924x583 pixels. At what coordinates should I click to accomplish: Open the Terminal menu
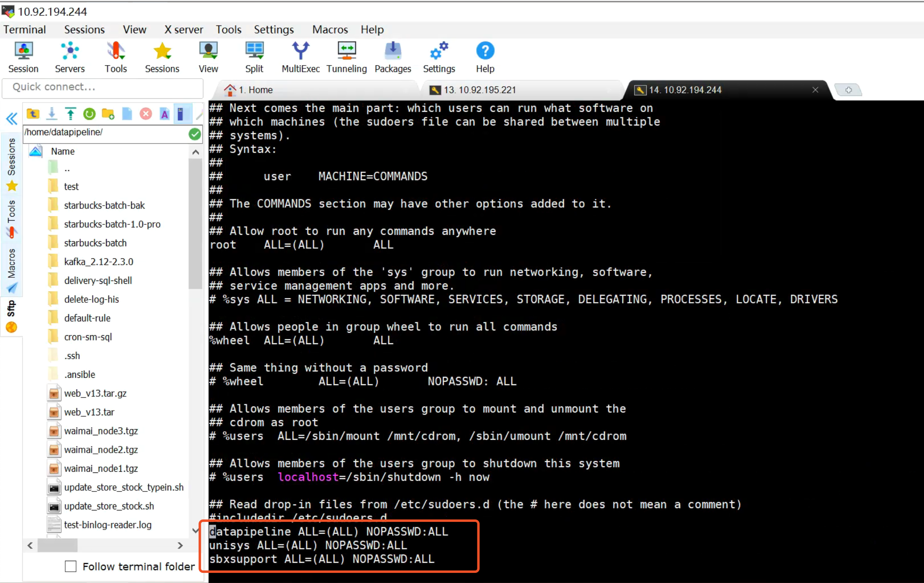click(24, 29)
